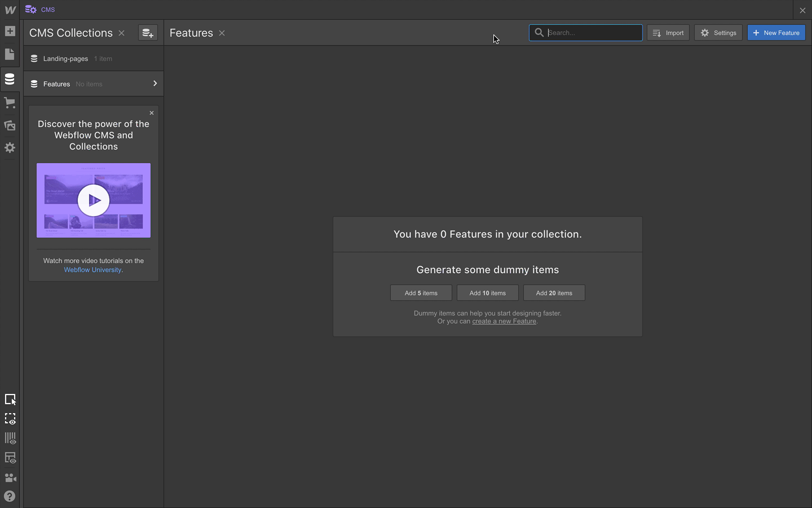The height and width of the screenshot is (508, 812).
Task: Open site Settings gear in left sidebar
Action: [10, 148]
